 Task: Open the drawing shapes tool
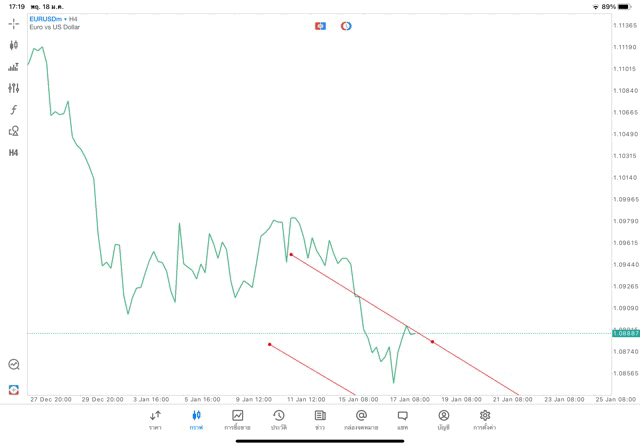(14, 131)
